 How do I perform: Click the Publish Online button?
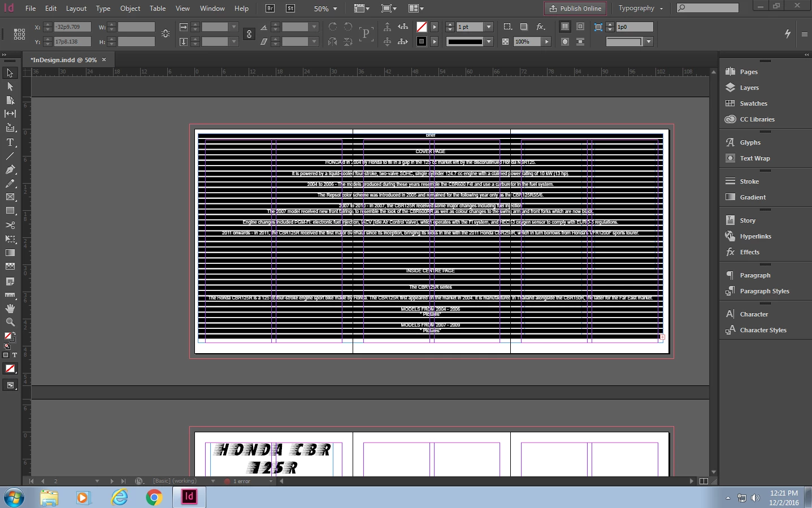(x=575, y=8)
